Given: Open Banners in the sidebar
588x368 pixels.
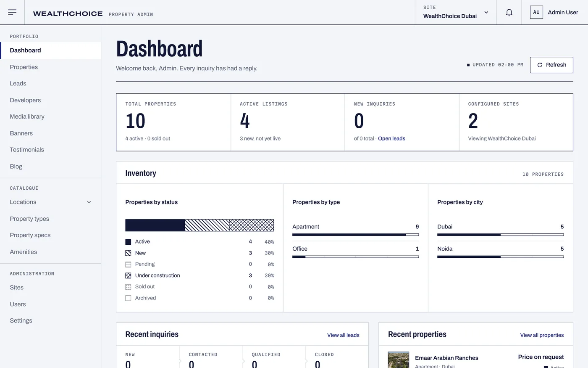Looking at the screenshot, I should 50,133.
